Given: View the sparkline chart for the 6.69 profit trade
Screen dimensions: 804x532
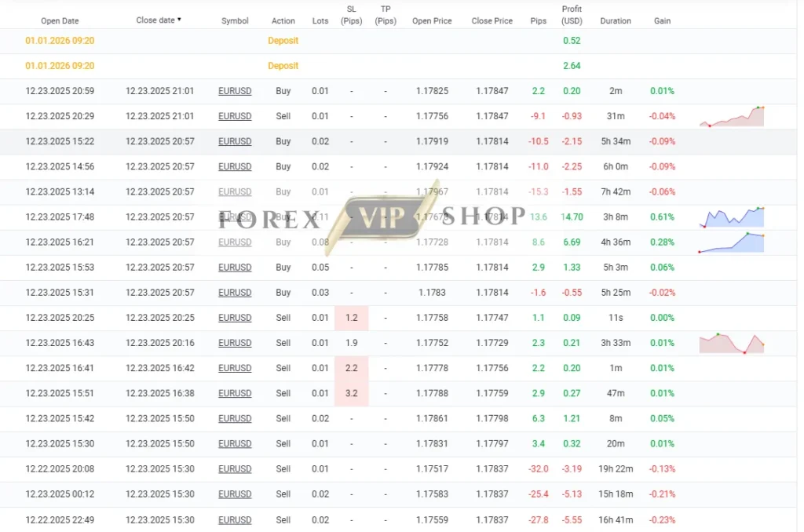Looking at the screenshot, I should click(x=732, y=242).
